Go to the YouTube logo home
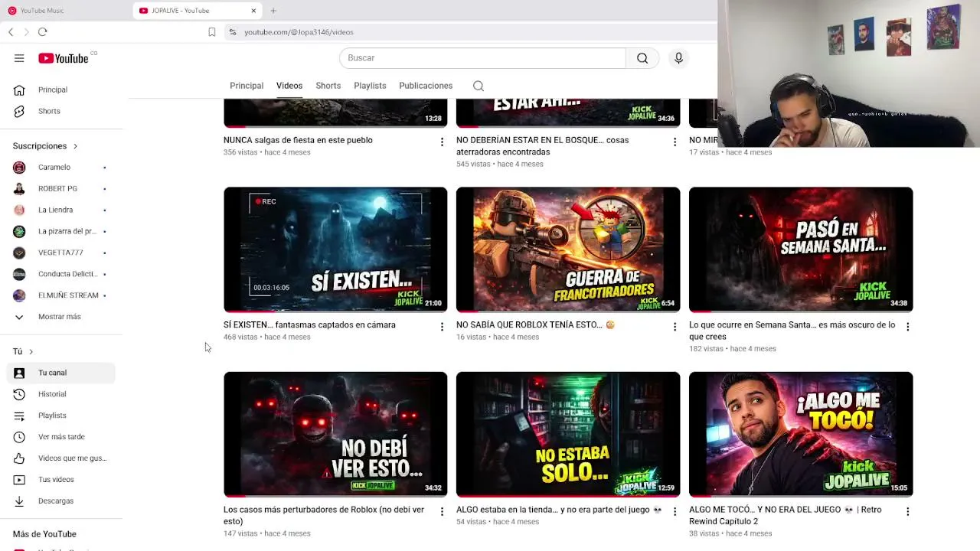 [64, 58]
